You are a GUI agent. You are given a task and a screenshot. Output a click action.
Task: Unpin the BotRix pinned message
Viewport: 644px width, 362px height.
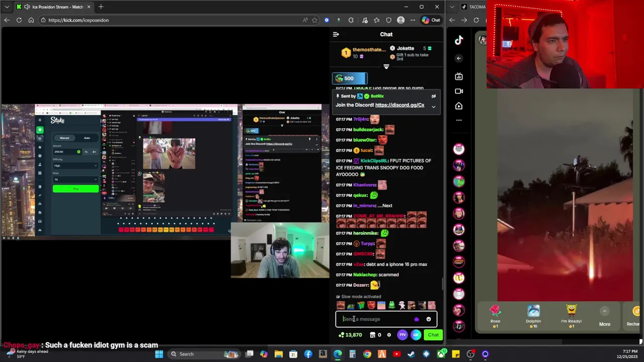pos(433,96)
